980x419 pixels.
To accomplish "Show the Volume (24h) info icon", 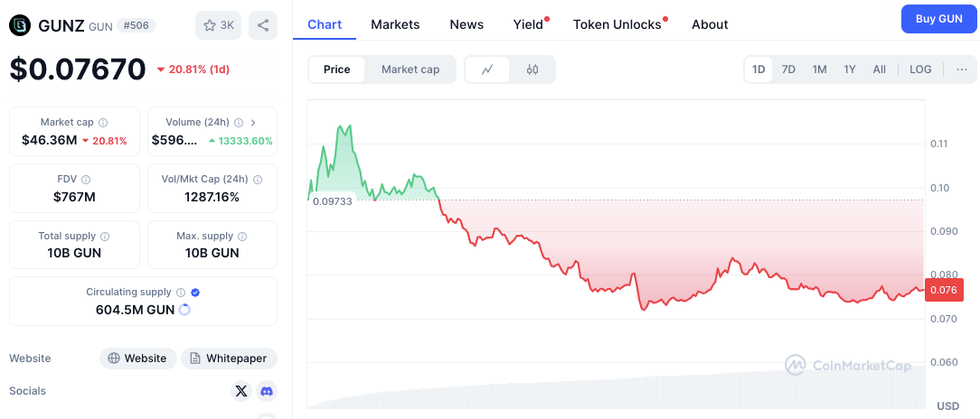I will point(239,123).
